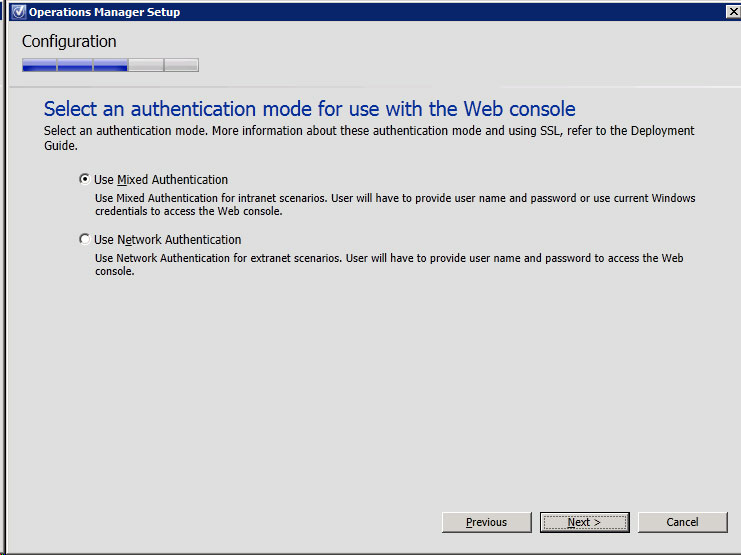The width and height of the screenshot is (741, 555).
Task: Click the fourth empty progress bar segment
Action: [146, 65]
